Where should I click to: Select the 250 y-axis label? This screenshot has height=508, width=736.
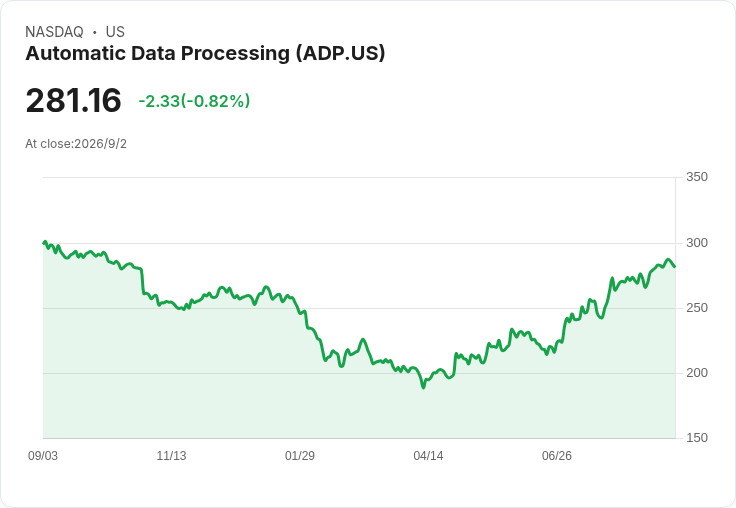[697, 308]
